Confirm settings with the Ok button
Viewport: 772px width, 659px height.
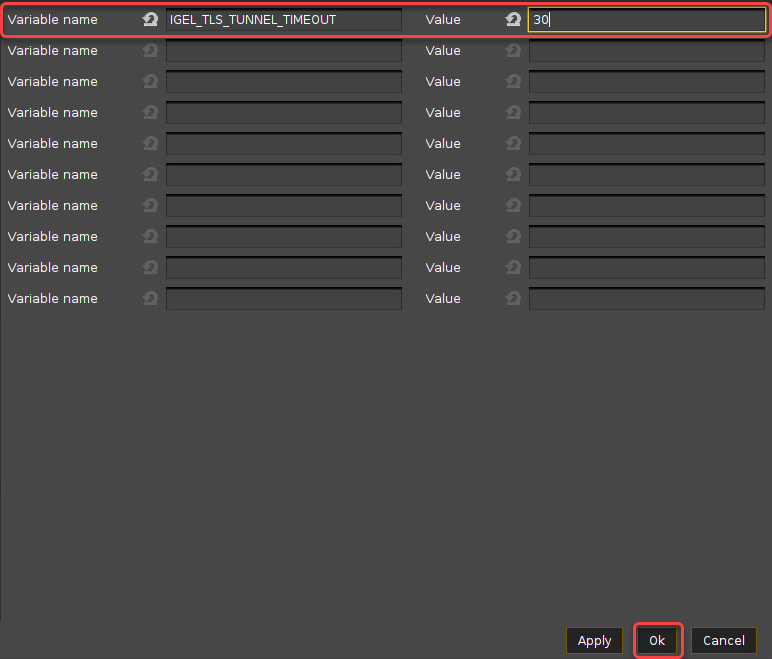coord(657,641)
